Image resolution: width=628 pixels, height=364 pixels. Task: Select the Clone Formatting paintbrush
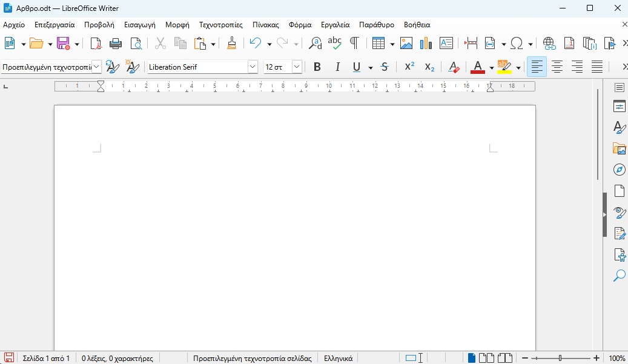231,43
